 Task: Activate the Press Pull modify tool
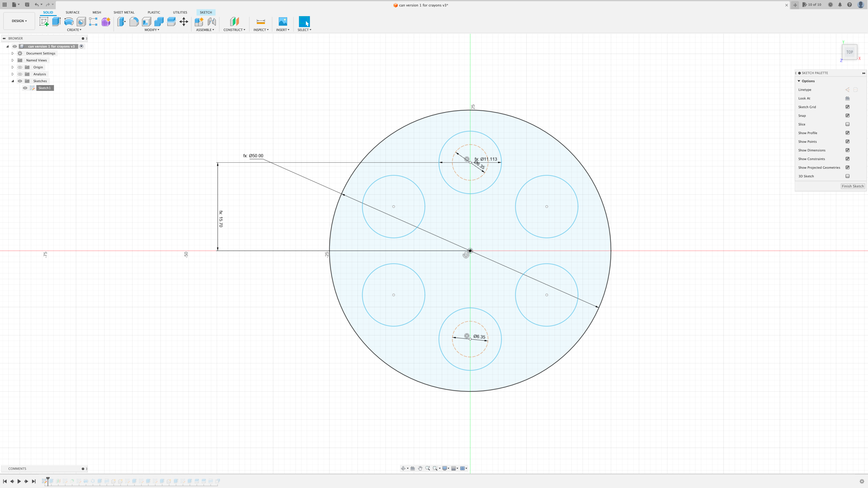[x=121, y=22]
